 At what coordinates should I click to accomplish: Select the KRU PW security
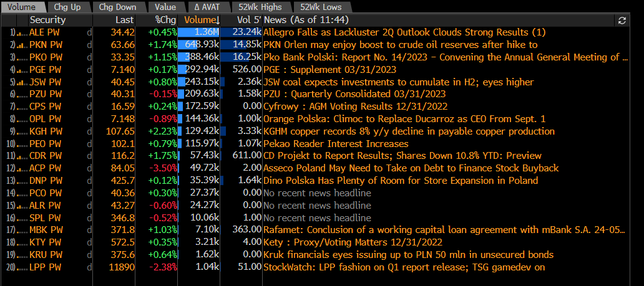[x=46, y=255]
